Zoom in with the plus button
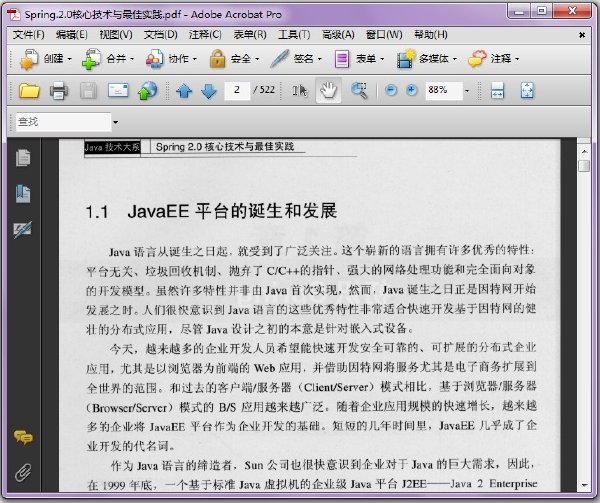 click(411, 90)
